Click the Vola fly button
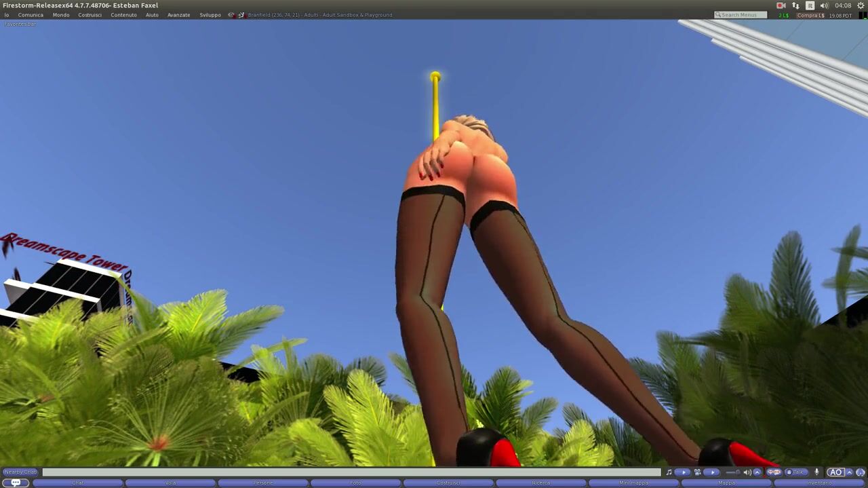The image size is (868, 488). coord(170,483)
